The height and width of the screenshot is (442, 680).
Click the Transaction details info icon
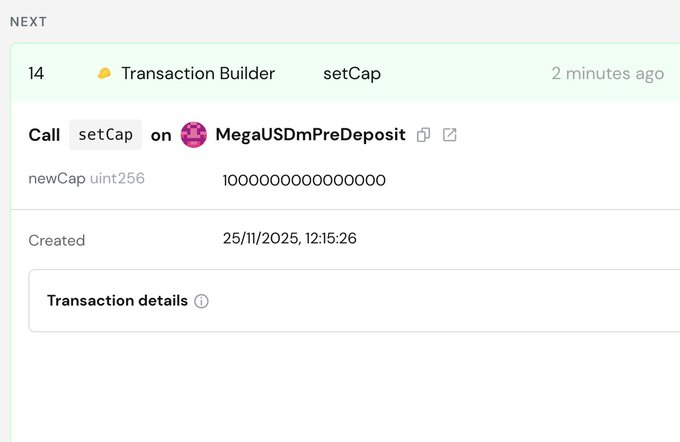pos(201,301)
